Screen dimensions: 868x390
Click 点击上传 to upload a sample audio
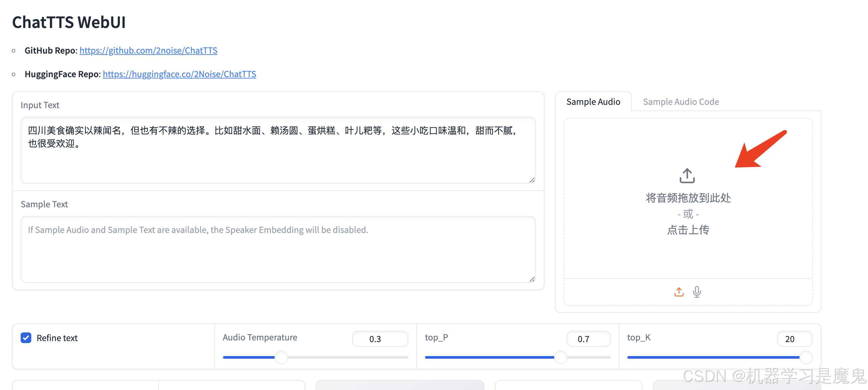[688, 230]
